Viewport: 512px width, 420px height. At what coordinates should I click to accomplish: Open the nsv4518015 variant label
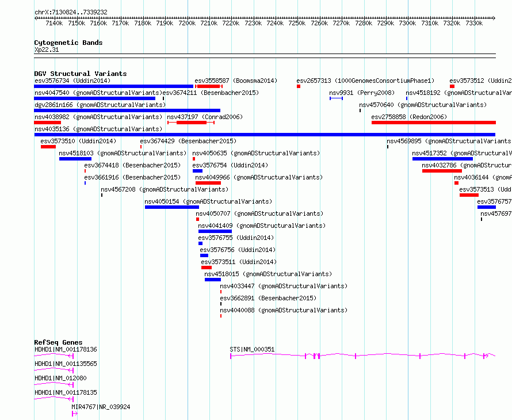click(x=268, y=274)
